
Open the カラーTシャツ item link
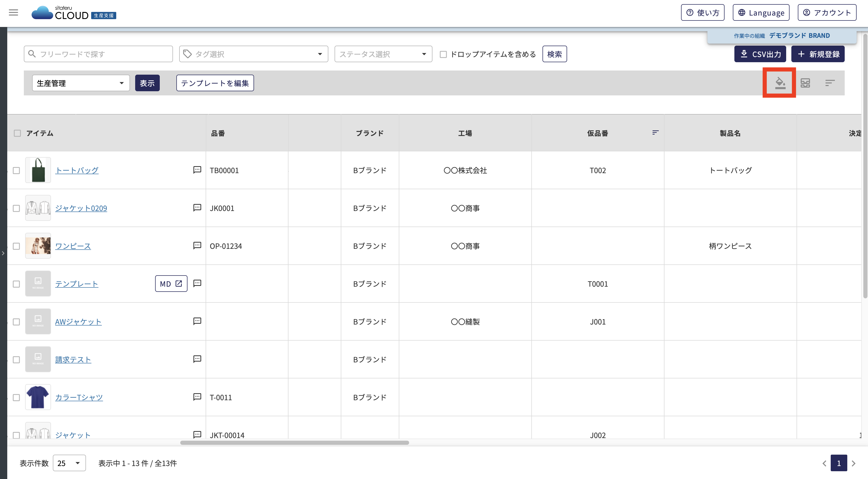[x=79, y=397]
